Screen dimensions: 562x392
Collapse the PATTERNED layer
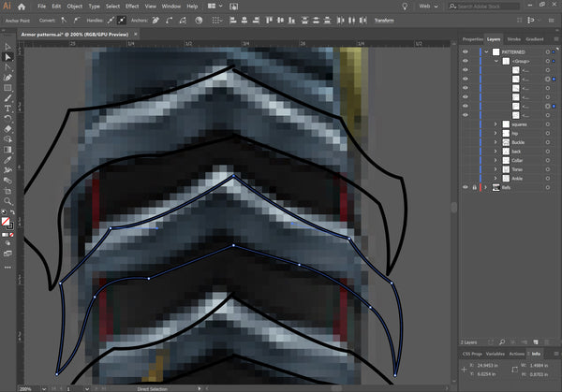(x=486, y=51)
